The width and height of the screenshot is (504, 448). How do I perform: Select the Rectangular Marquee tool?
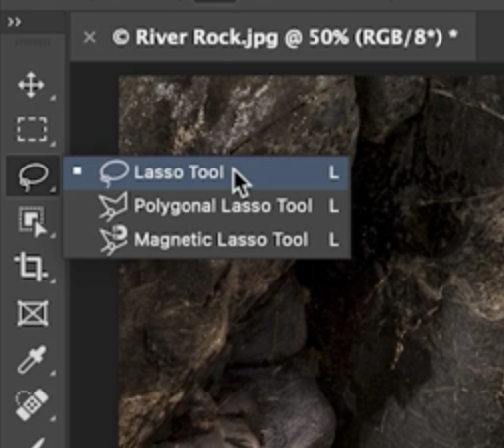coord(32,129)
